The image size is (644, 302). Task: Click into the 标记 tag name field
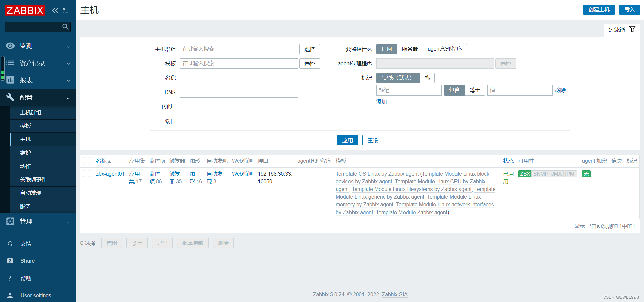click(409, 90)
